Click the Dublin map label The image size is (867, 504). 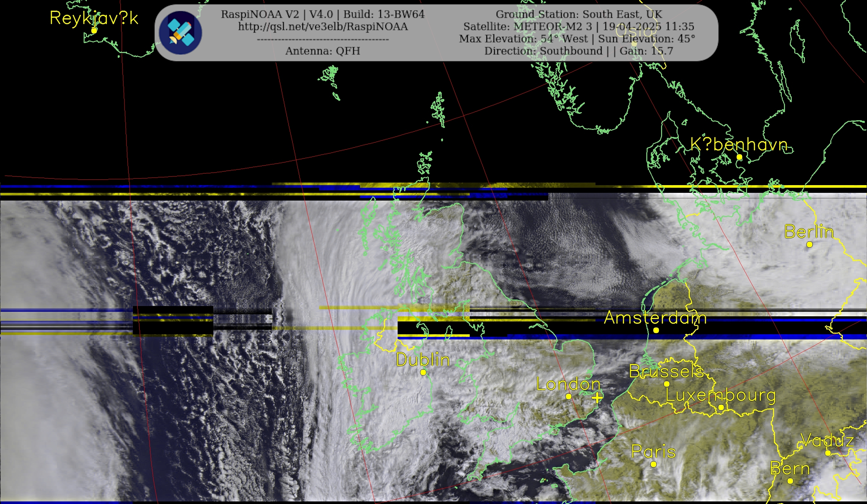tap(423, 360)
